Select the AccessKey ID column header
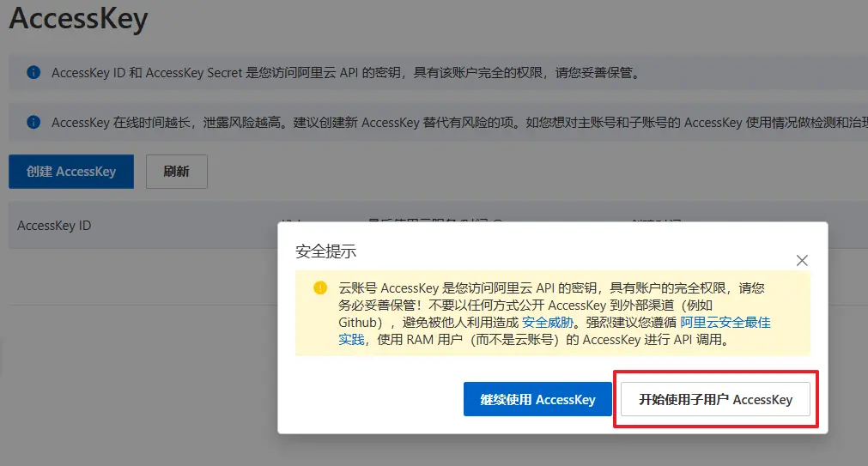 pos(54,226)
